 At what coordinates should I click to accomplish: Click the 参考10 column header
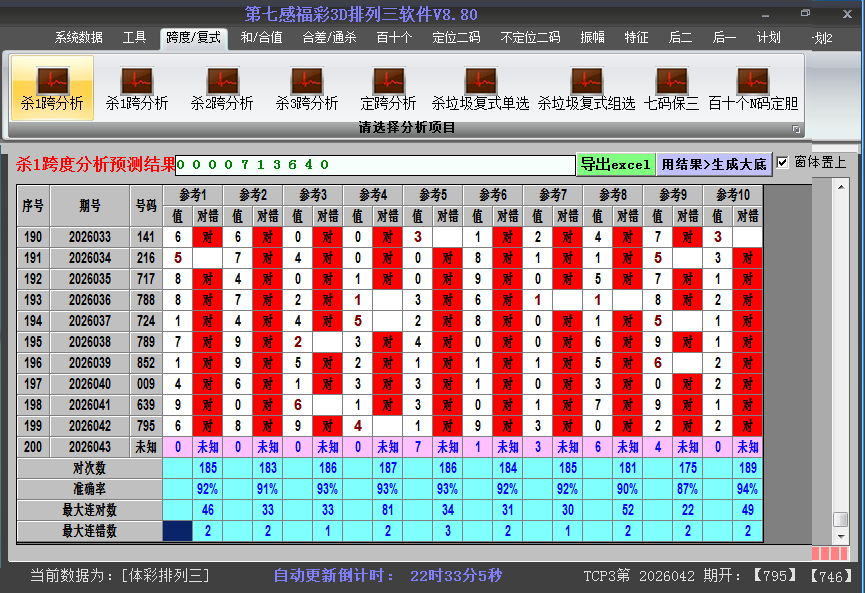coord(733,194)
